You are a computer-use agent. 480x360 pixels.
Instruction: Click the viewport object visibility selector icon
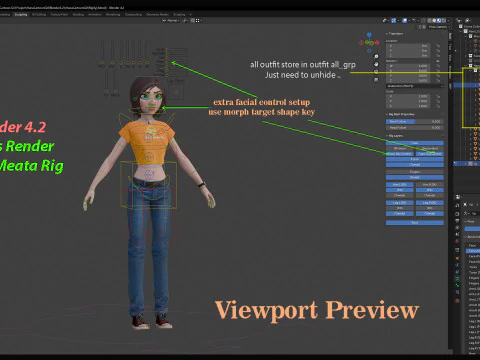coord(385,21)
